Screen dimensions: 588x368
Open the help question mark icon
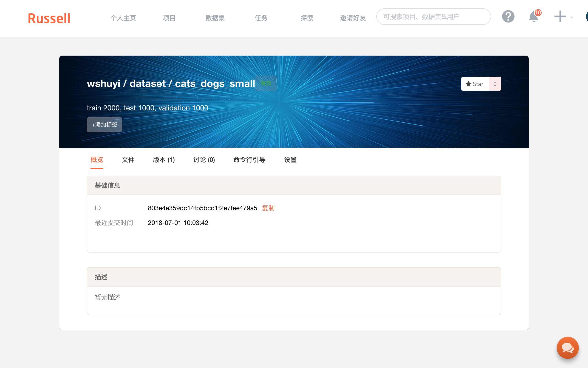(x=508, y=17)
